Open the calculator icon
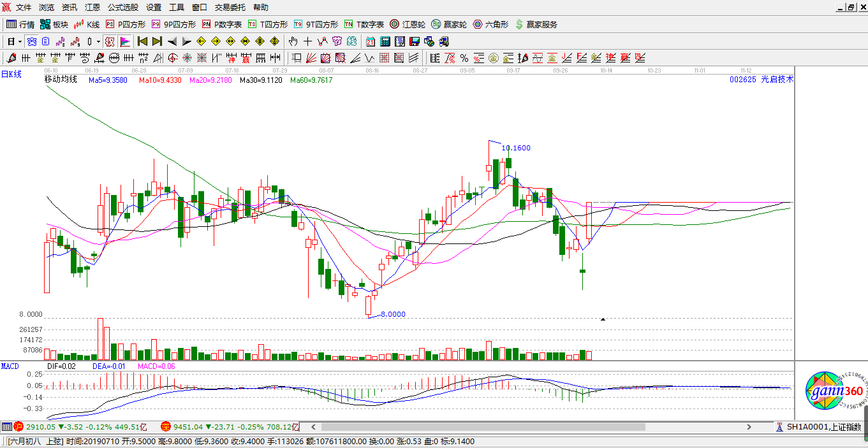Viewport: 868px width, 448px height. (385, 41)
